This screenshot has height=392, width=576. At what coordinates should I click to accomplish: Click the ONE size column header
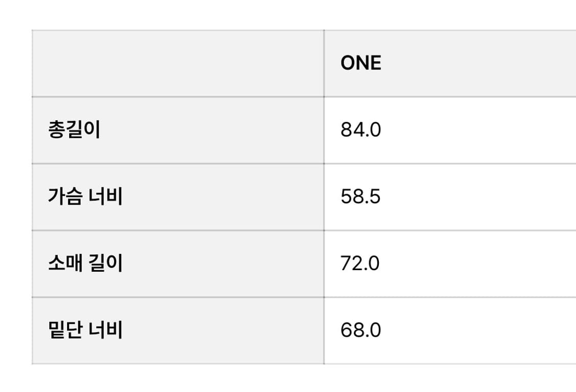point(361,63)
